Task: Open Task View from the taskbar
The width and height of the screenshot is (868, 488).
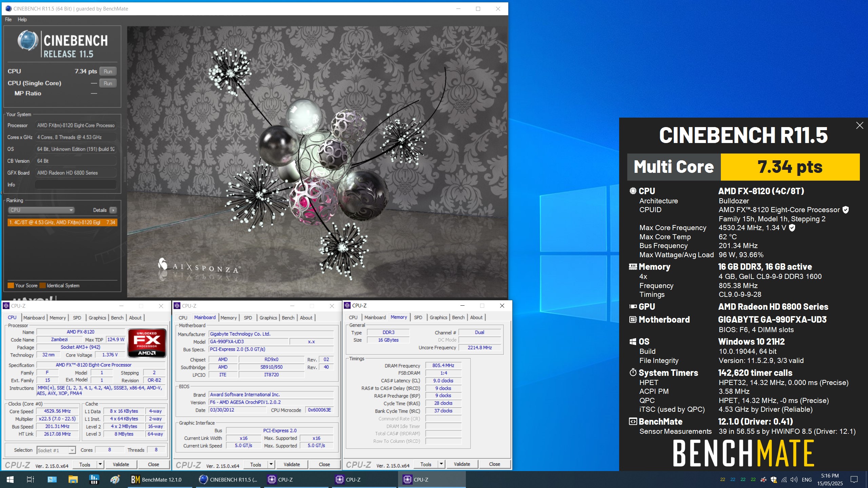Action: [31, 480]
